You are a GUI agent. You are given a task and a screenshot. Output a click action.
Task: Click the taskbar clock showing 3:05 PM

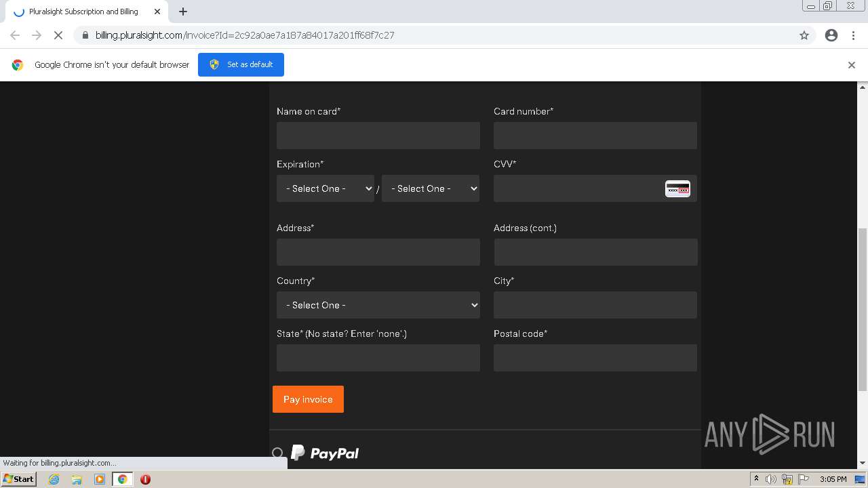coord(833,479)
